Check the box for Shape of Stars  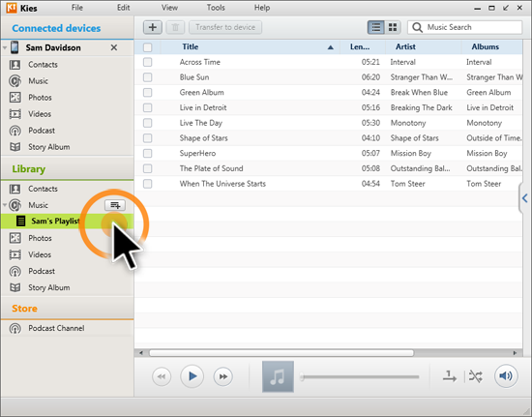point(148,138)
